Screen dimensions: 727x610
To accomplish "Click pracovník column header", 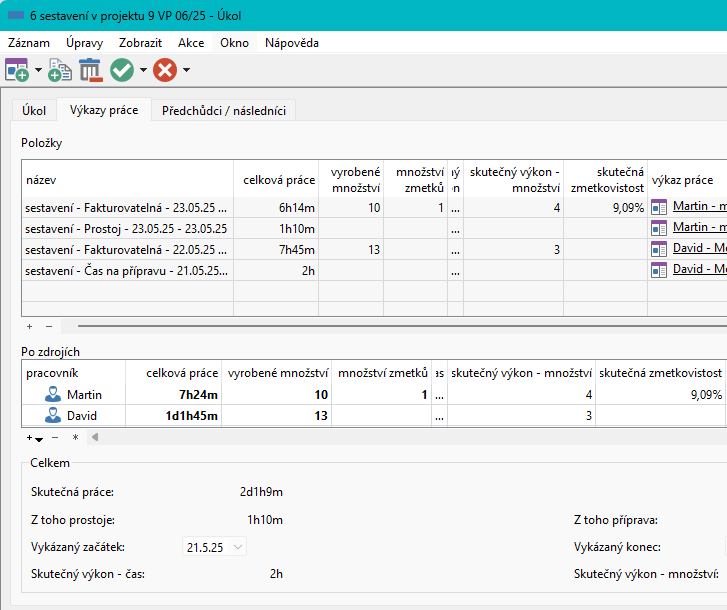I will pyautogui.click(x=74, y=373).
